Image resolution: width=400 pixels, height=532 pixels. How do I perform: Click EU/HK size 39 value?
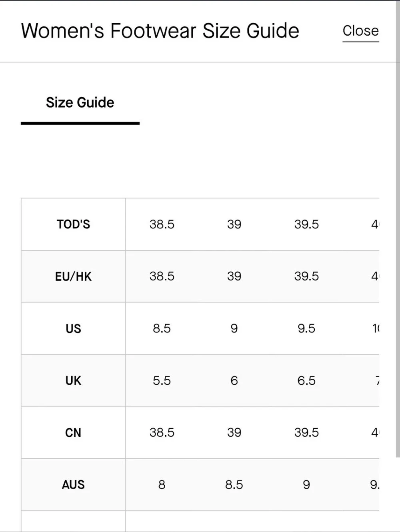[234, 276]
